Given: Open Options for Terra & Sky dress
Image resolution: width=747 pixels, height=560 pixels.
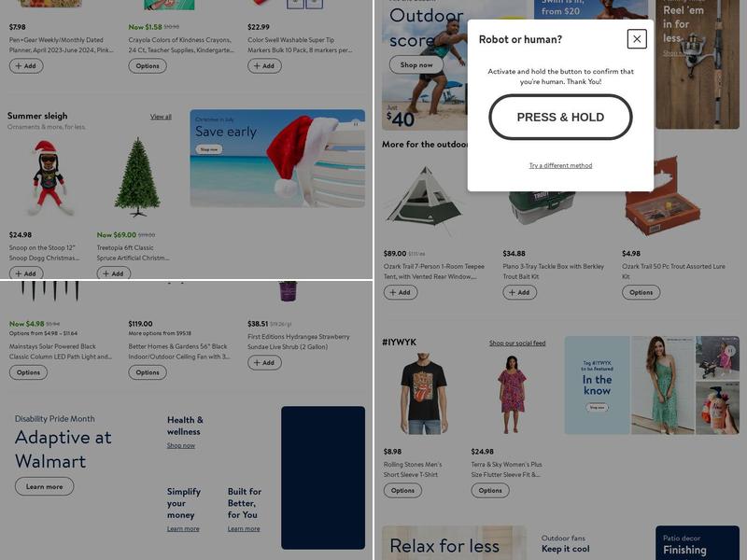Looking at the screenshot, I should [490, 491].
